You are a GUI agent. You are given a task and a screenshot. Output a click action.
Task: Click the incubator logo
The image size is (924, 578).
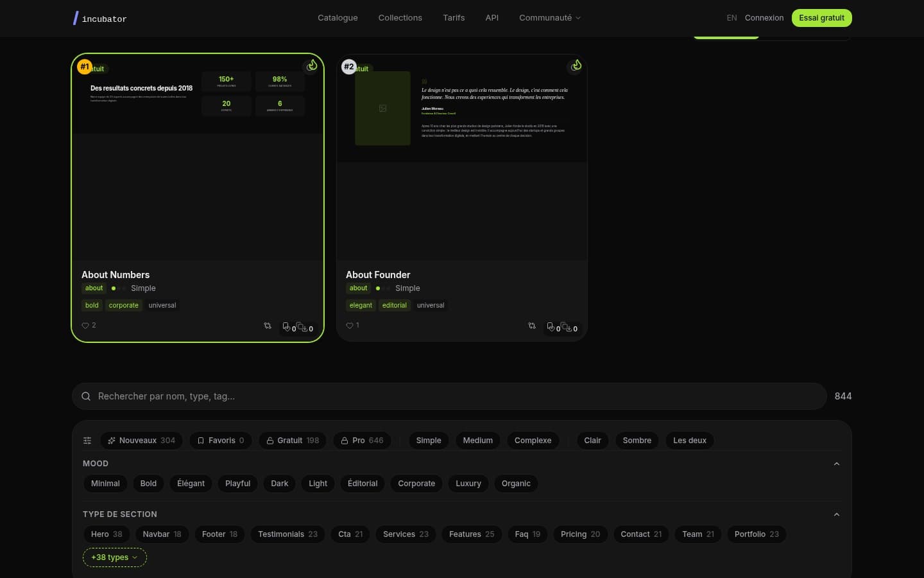pyautogui.click(x=100, y=18)
